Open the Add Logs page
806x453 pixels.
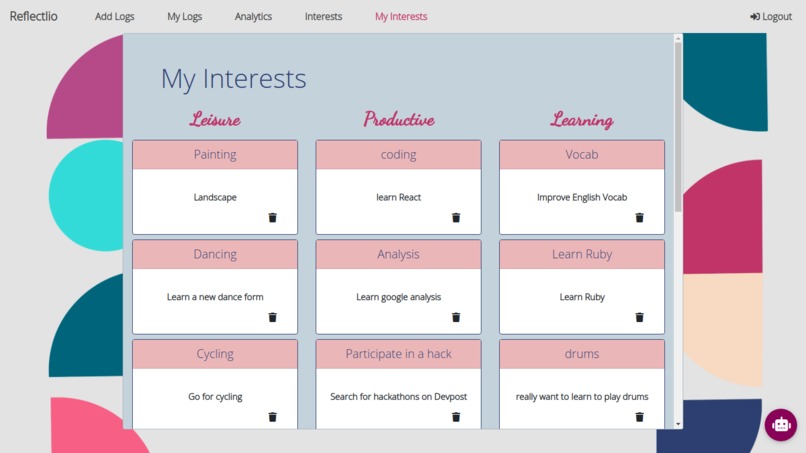click(115, 16)
